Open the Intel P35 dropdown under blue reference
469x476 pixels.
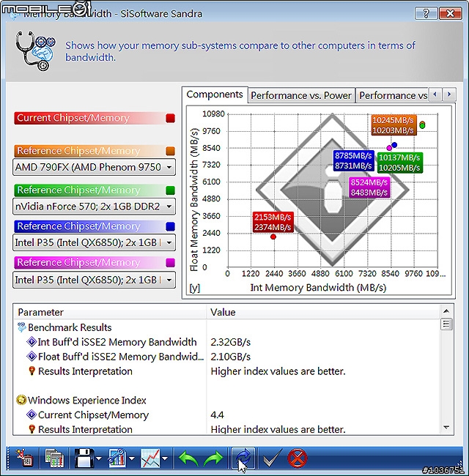click(94, 242)
